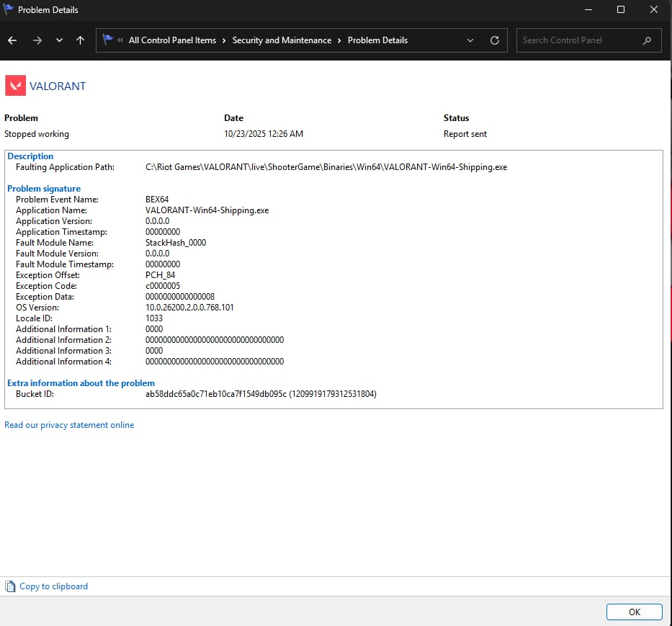Click the title bar flag icon

[8, 9]
